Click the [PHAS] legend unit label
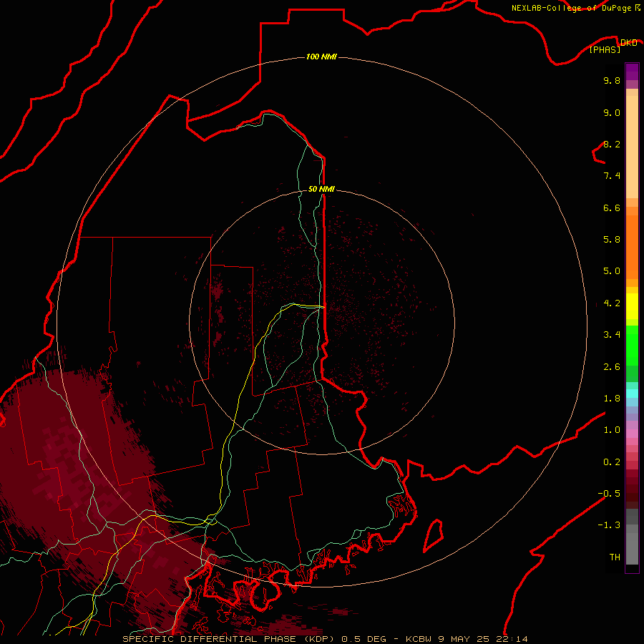This screenshot has height=644, width=644. (605, 49)
